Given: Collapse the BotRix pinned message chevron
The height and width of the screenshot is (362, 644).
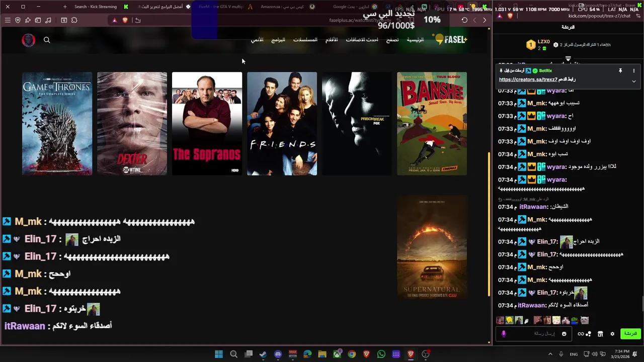Looking at the screenshot, I should tap(633, 81).
